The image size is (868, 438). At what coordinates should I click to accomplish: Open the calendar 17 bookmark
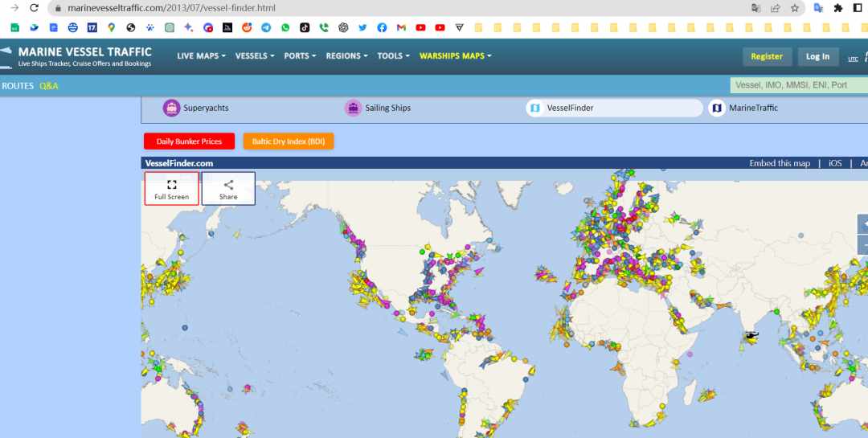pyautogui.click(x=92, y=27)
